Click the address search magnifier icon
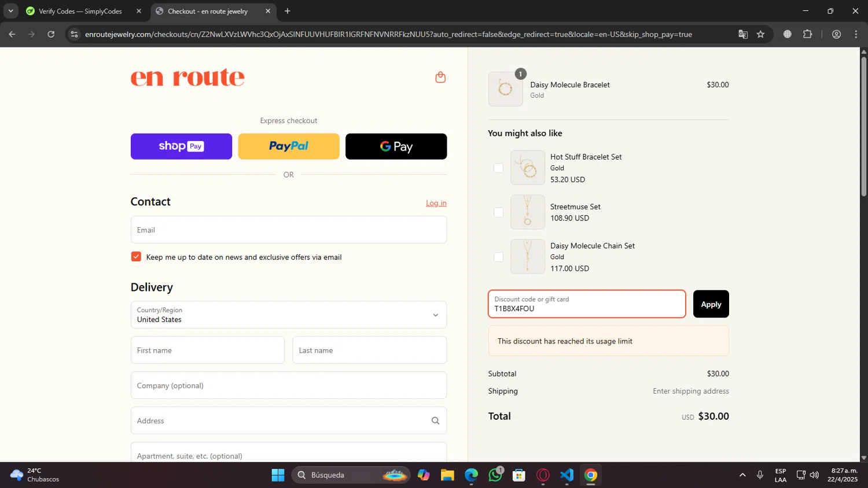This screenshot has width=868, height=488. point(435,421)
